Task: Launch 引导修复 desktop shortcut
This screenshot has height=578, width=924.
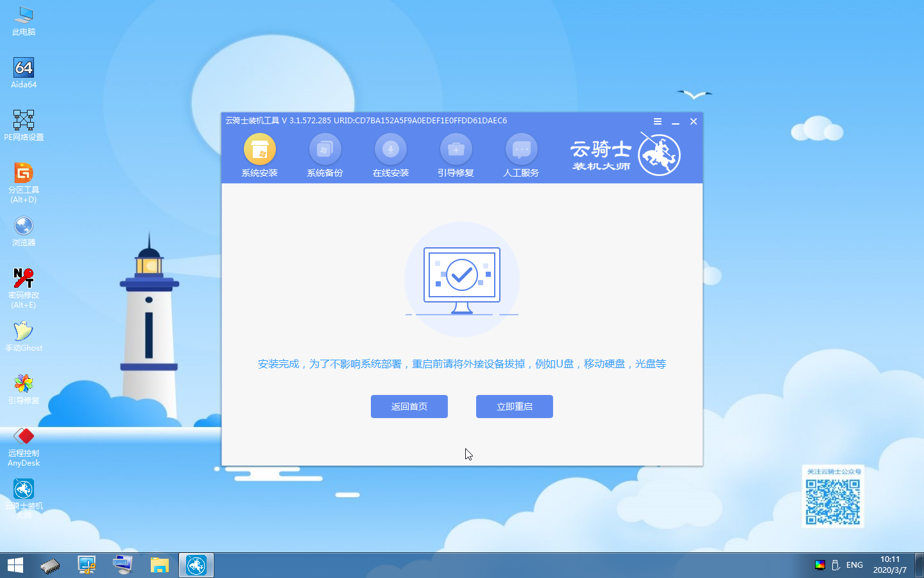Action: (24, 389)
